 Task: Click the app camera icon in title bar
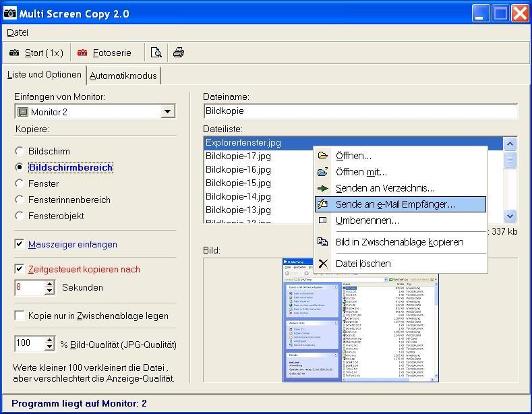tap(10, 13)
